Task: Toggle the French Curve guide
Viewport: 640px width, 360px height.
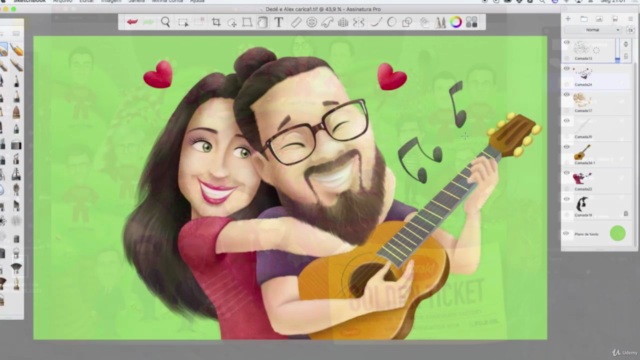Action: tap(327, 22)
